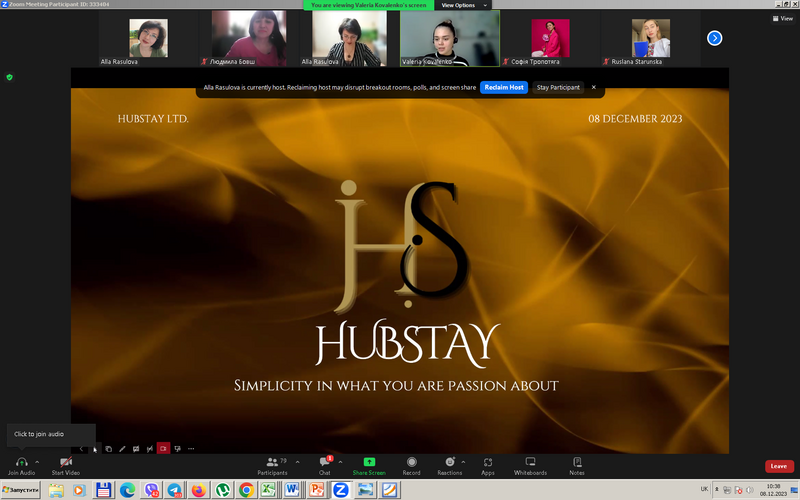The width and height of the screenshot is (800, 500).
Task: Open uTorrent from taskbar
Action: point(222,490)
